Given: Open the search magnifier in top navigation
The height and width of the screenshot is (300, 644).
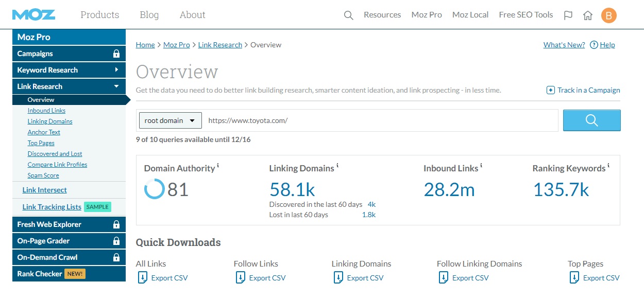Looking at the screenshot, I should tap(349, 15).
